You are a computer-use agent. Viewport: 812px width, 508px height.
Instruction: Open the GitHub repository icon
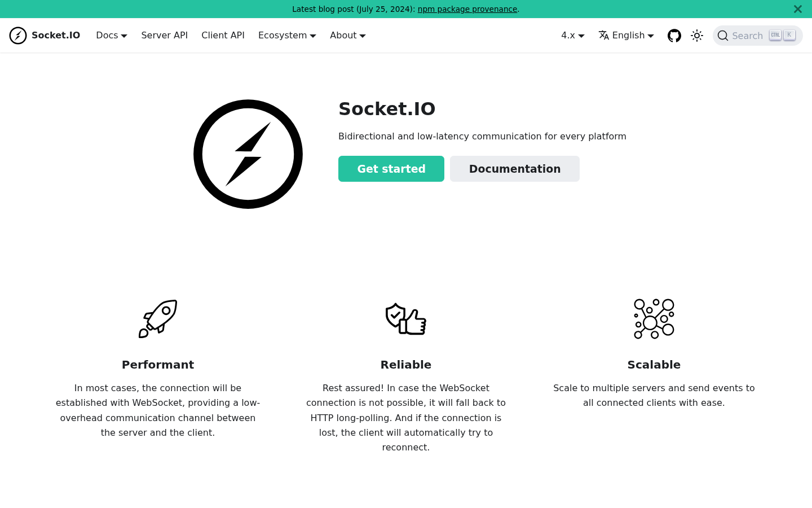[674, 36]
